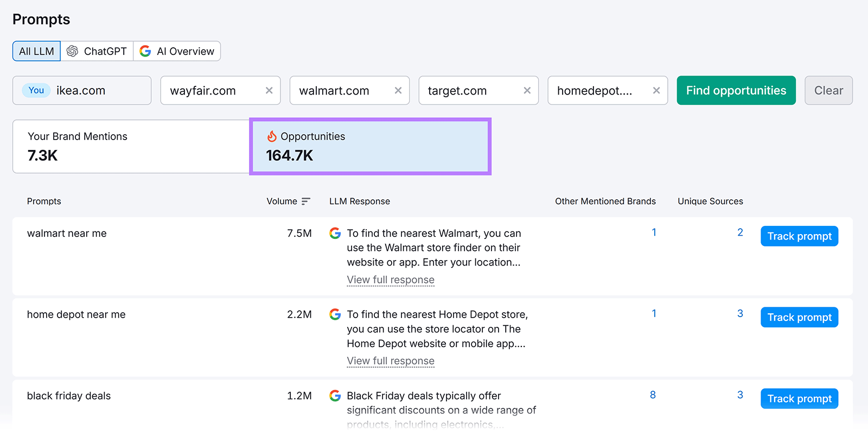Track the black friday deals prompt
The width and height of the screenshot is (868, 435).
point(799,399)
